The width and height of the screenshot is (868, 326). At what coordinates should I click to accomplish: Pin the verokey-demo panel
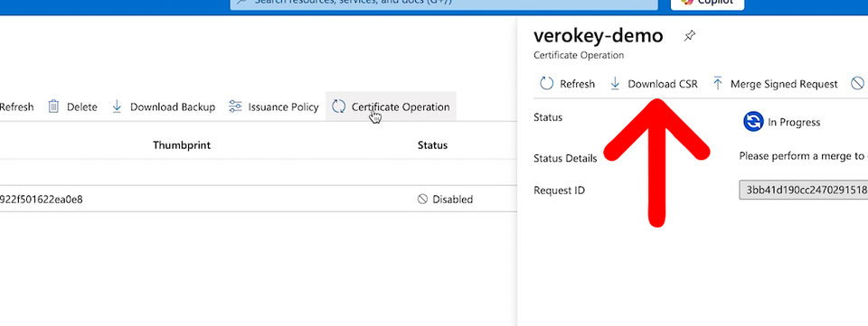pyautogui.click(x=689, y=36)
